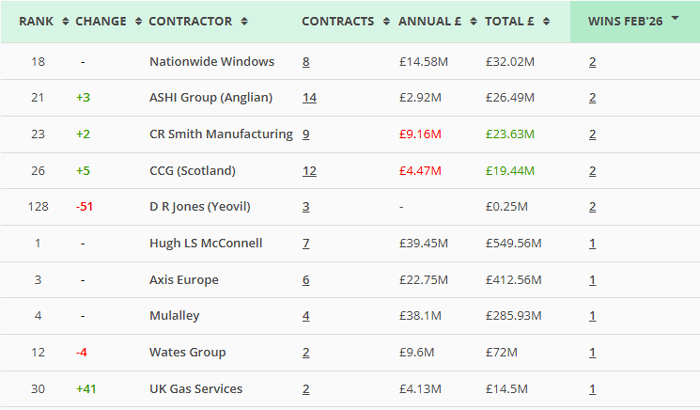Select Axis Europe contractor name
The width and height of the screenshot is (700, 410).
tap(183, 280)
